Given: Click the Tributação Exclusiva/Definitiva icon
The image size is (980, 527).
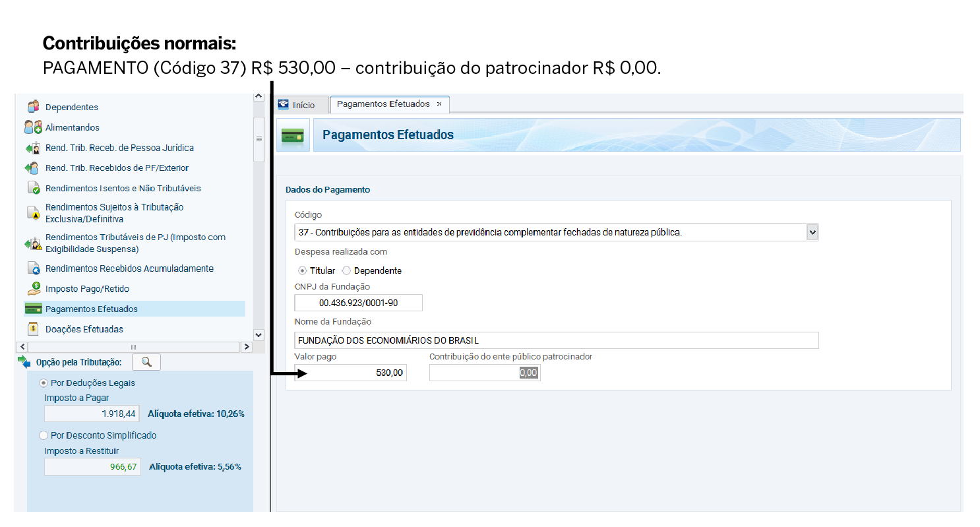Looking at the screenshot, I should coord(34,213).
